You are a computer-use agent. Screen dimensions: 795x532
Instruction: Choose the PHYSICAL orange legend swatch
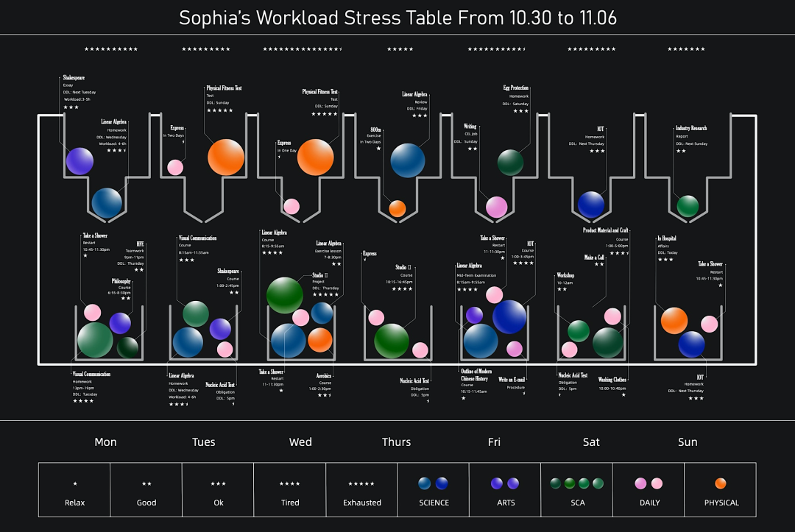point(721,483)
